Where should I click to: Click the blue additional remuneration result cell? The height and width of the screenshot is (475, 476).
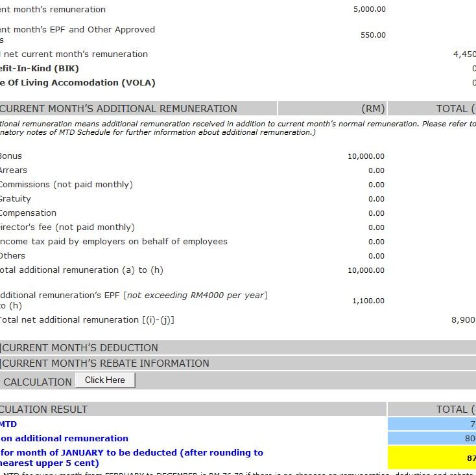click(431, 438)
